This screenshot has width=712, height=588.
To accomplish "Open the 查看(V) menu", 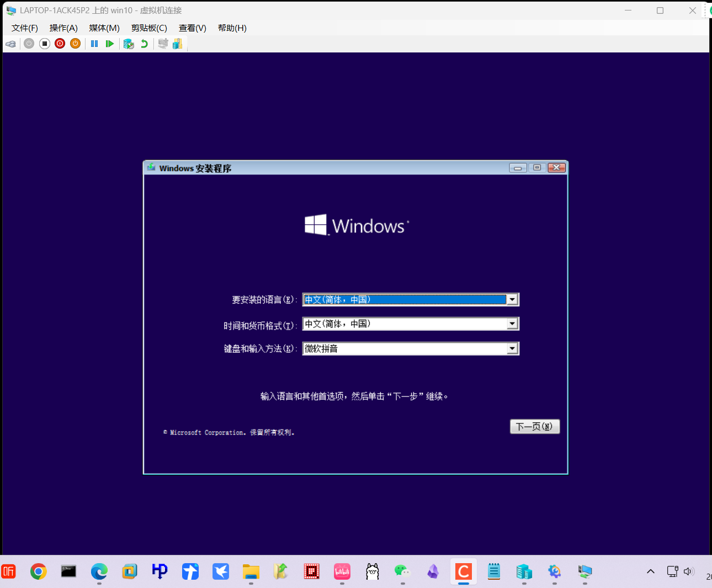I will 193,28.
